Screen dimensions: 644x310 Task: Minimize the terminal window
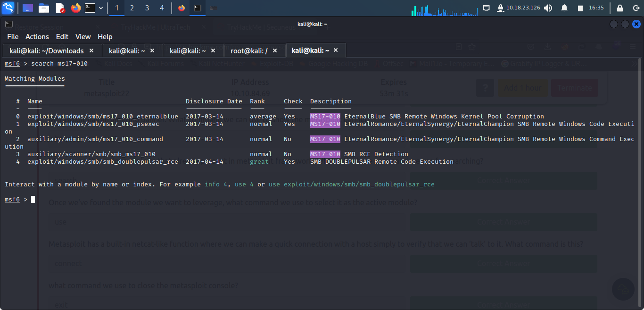click(x=613, y=24)
